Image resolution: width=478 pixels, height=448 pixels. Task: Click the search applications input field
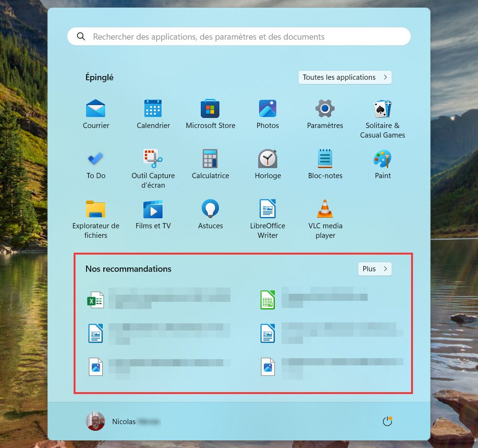(239, 37)
